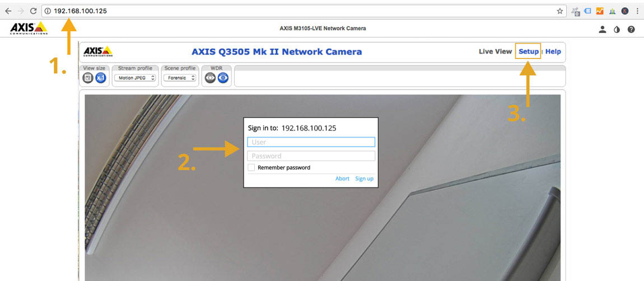The width and height of the screenshot is (644, 281).
Task: Click the browser reload icon
Action: (33, 11)
